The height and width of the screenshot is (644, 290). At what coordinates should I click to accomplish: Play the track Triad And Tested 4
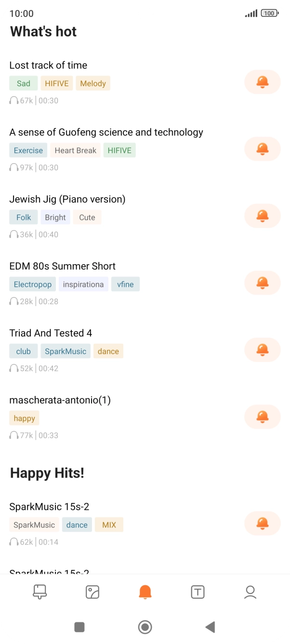[x=51, y=333]
